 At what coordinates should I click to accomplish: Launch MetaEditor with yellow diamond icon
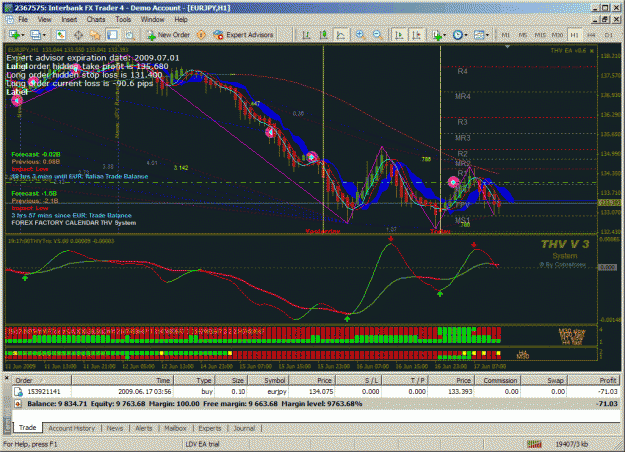point(201,35)
